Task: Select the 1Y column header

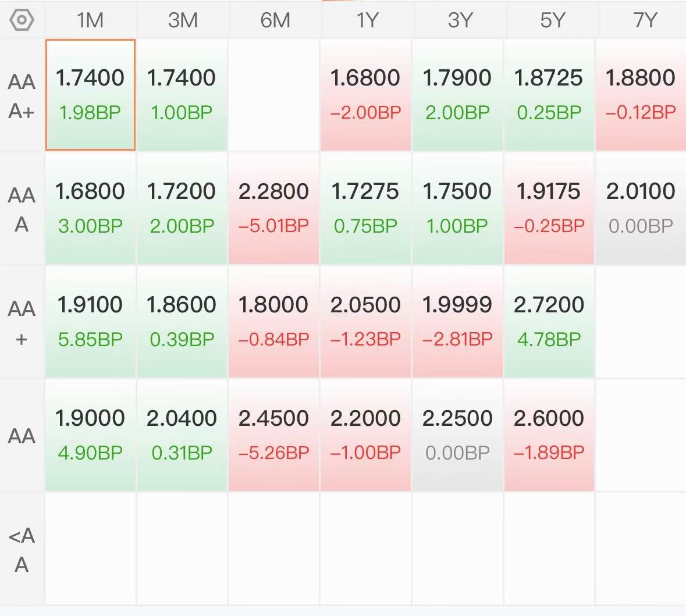Action: [366, 20]
